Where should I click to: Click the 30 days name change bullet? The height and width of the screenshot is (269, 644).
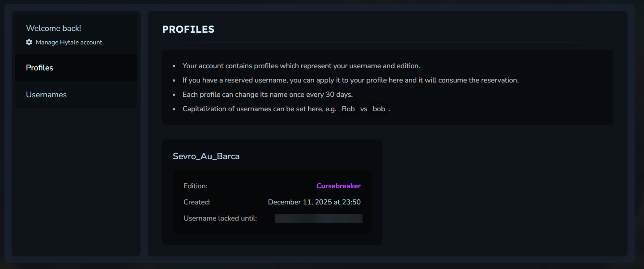[268, 95]
